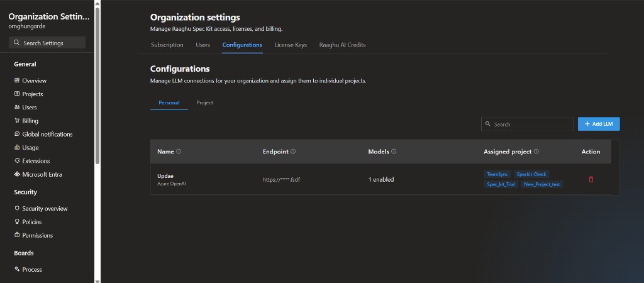Click the Projects sidebar icon
The image size is (644, 283).
(x=17, y=94)
